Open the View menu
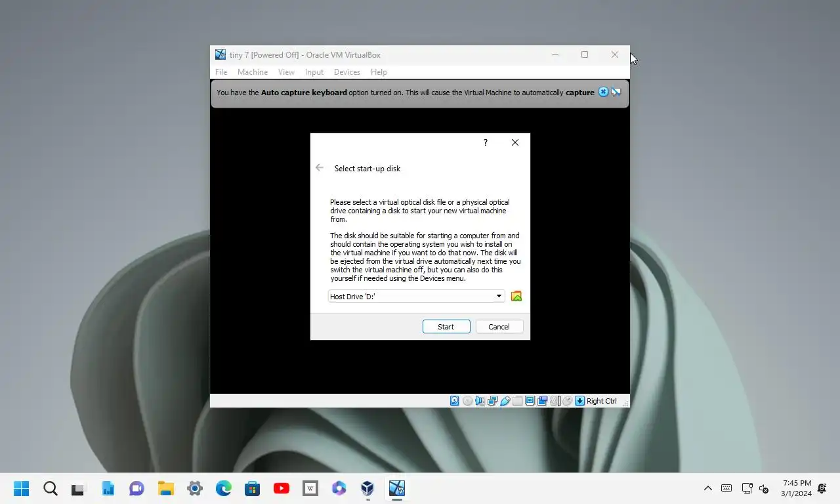840x504 pixels. click(x=286, y=72)
